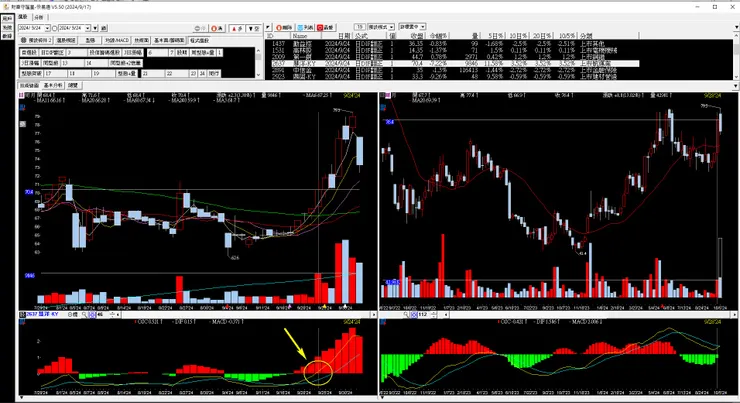The width and height of the screenshot is (740, 403).
Task: Click the blue icon in the right MACD panel header
Action: pyautogui.click(x=384, y=322)
